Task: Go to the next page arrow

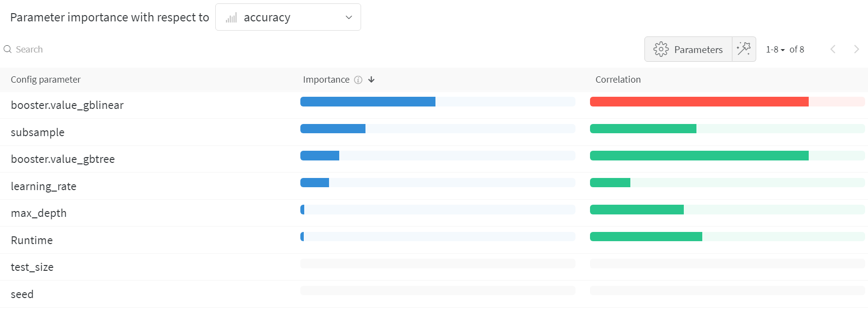Action: point(856,49)
